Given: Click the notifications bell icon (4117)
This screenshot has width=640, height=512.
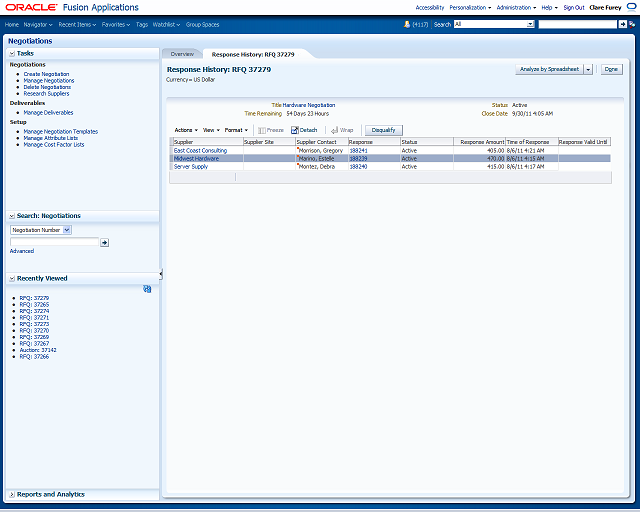Looking at the screenshot, I should pos(407,24).
